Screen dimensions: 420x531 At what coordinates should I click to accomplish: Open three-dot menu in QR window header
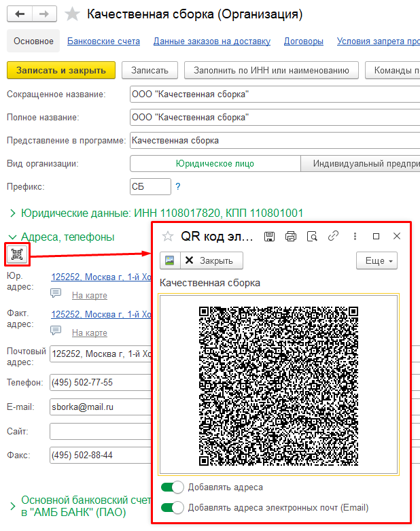click(355, 236)
